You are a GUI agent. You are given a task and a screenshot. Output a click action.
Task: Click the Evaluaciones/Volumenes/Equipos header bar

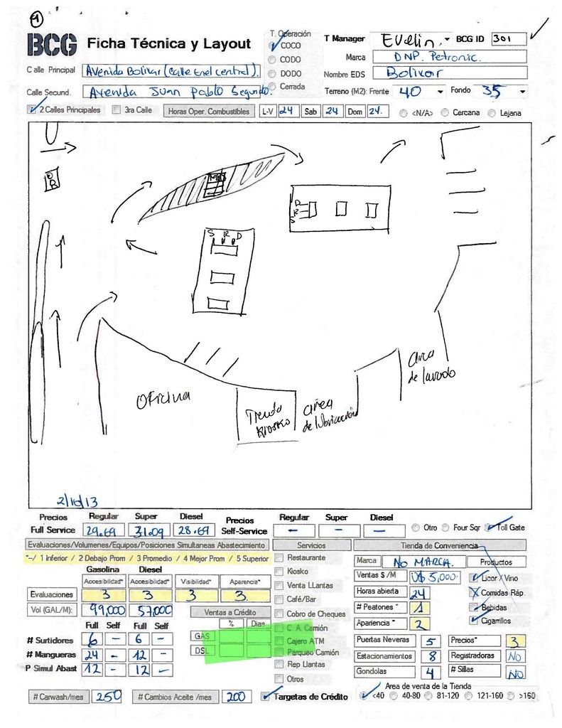(147, 545)
